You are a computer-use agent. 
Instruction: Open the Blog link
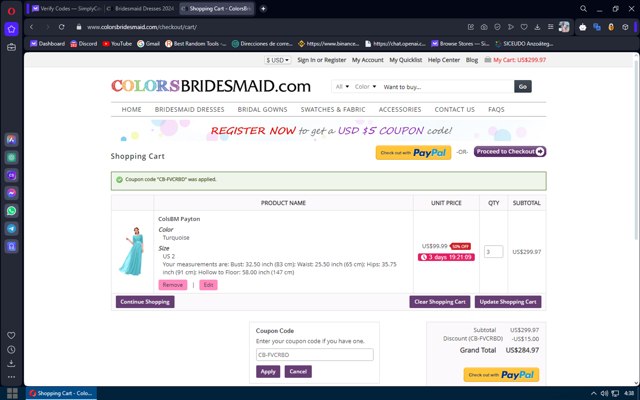pos(472,60)
